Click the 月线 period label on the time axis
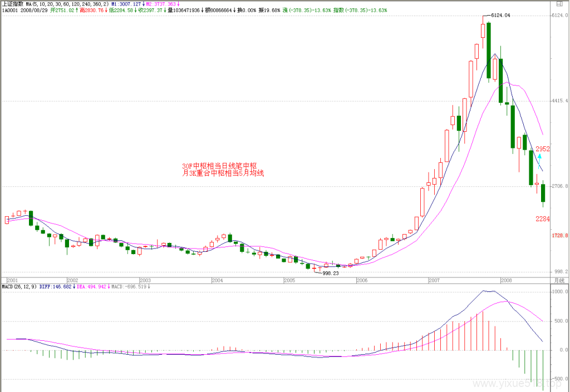Screen dimensions: 570x392 [559, 281]
